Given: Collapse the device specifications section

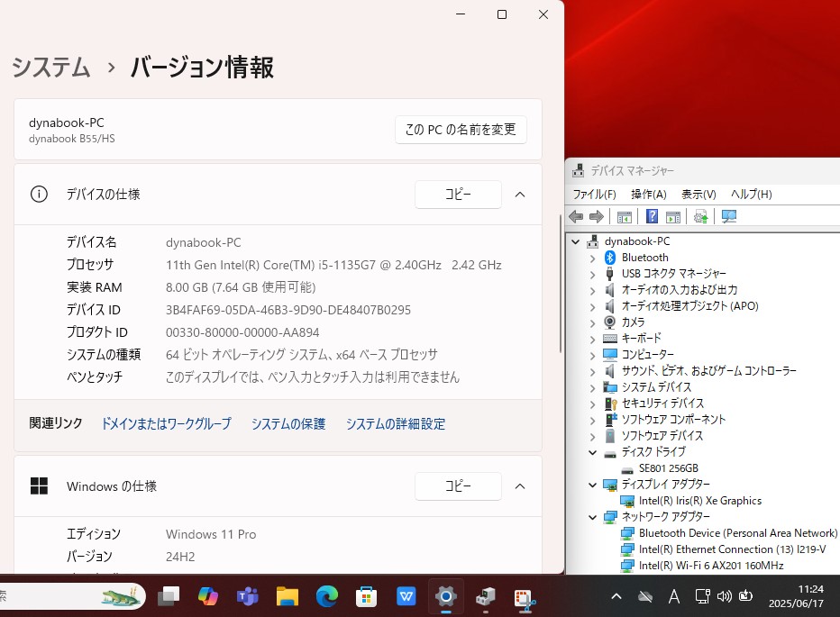Looking at the screenshot, I should 520,195.
